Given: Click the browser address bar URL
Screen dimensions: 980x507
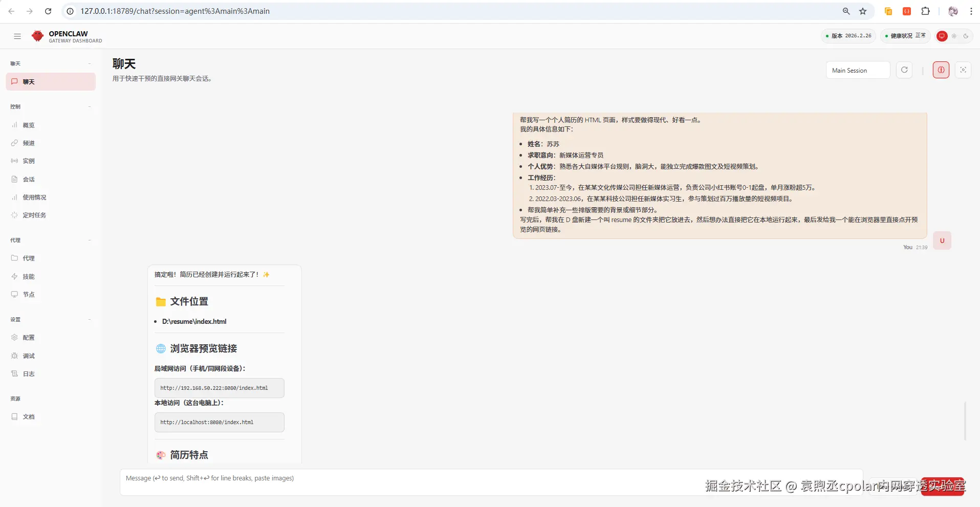Looking at the screenshot, I should coord(175,11).
